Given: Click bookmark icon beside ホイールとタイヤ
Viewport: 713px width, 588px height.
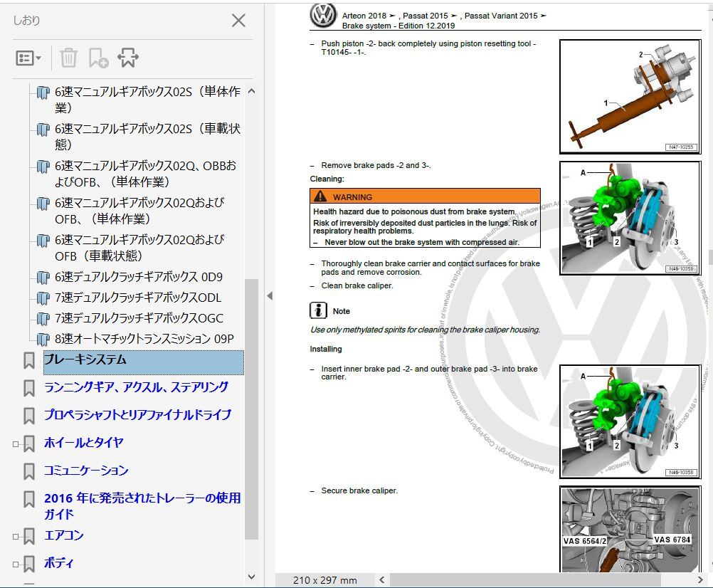Looking at the screenshot, I should click(29, 443).
